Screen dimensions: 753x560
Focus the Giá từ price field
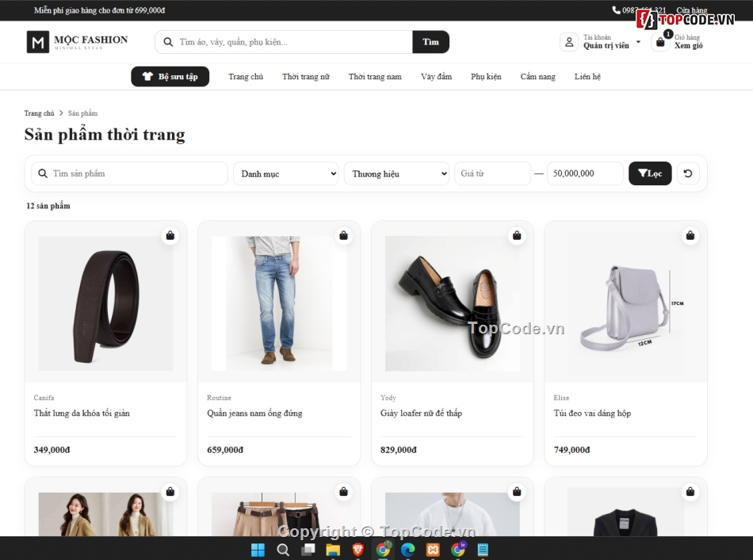(x=493, y=173)
